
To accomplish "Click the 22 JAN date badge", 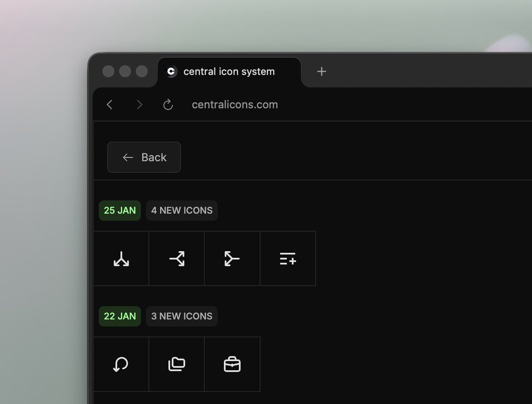I will pos(120,316).
